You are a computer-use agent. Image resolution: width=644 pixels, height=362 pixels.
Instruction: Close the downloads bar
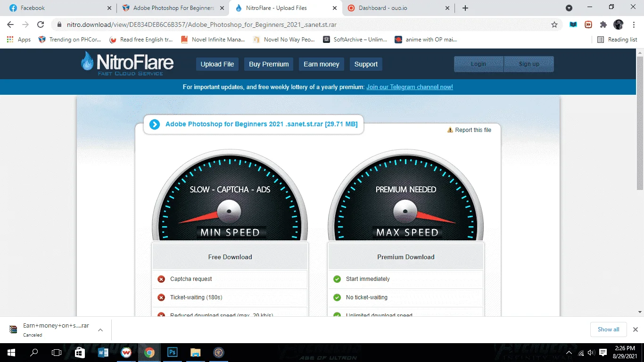(635, 329)
